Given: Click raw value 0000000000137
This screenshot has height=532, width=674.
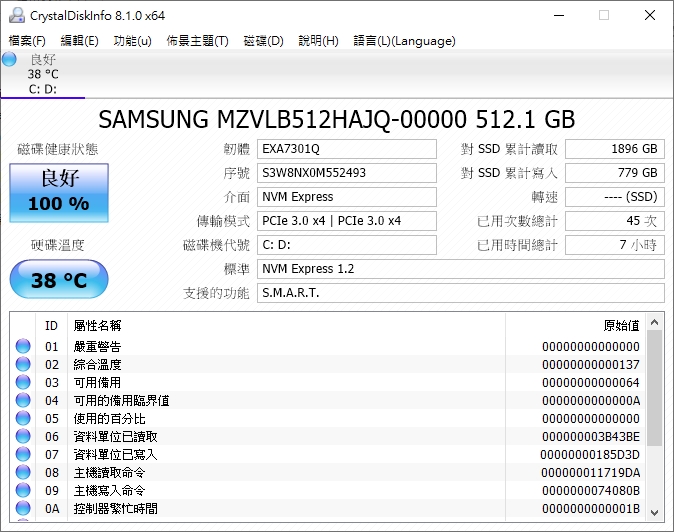Looking at the screenshot, I should pyautogui.click(x=591, y=364).
